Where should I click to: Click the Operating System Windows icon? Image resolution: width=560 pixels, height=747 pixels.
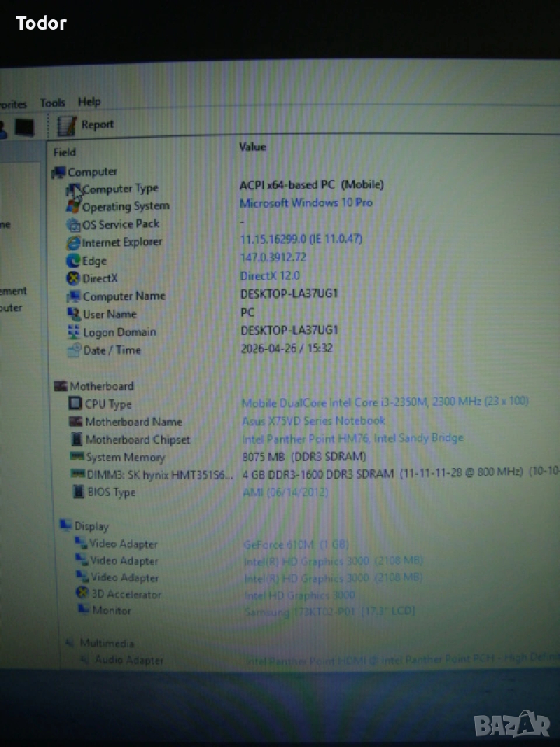(x=74, y=206)
